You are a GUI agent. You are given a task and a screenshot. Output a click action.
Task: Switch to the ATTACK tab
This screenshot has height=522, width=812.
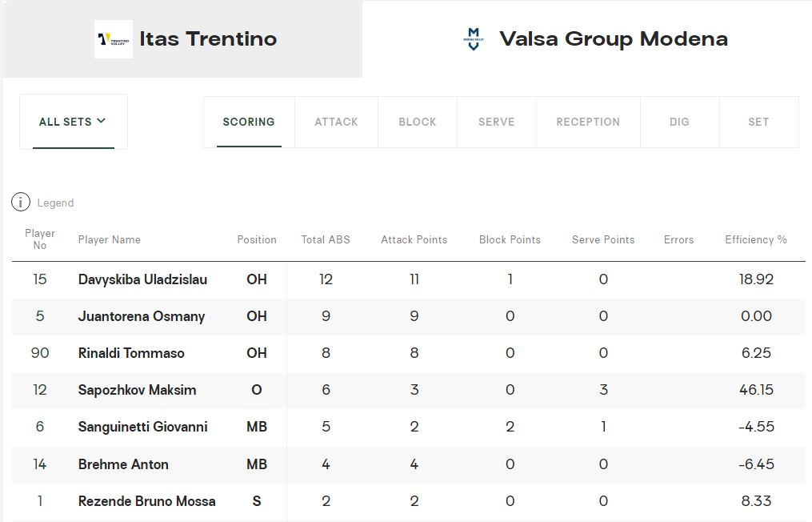click(x=336, y=122)
